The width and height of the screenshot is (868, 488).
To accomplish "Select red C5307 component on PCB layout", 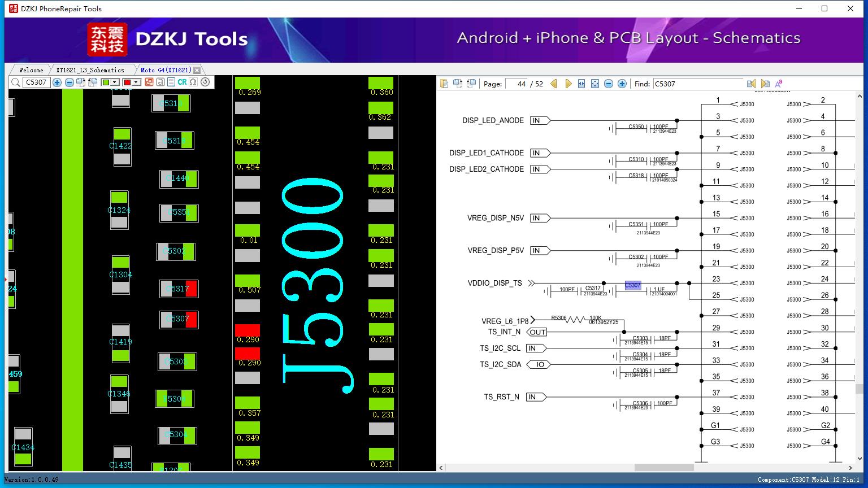I will (x=179, y=320).
